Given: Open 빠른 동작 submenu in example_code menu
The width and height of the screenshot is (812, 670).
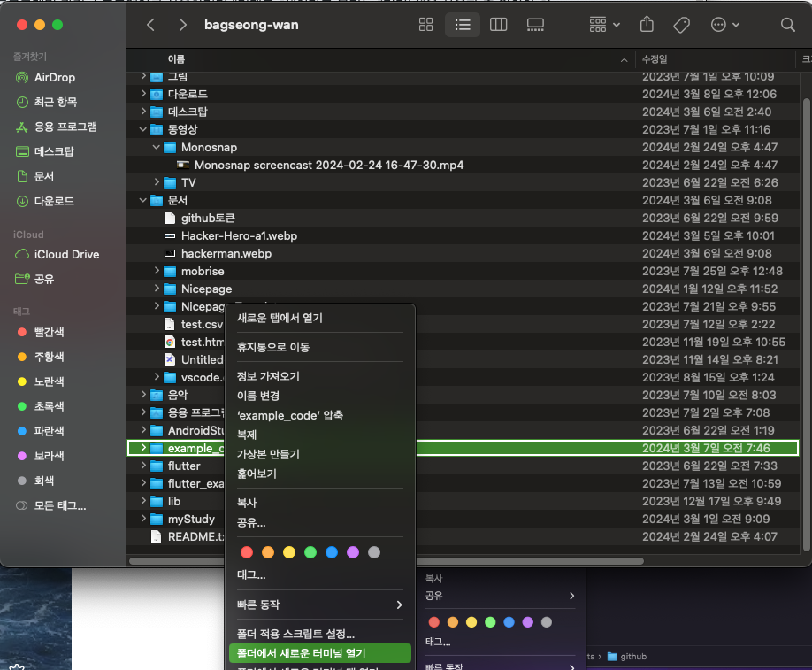Looking at the screenshot, I should (x=320, y=605).
